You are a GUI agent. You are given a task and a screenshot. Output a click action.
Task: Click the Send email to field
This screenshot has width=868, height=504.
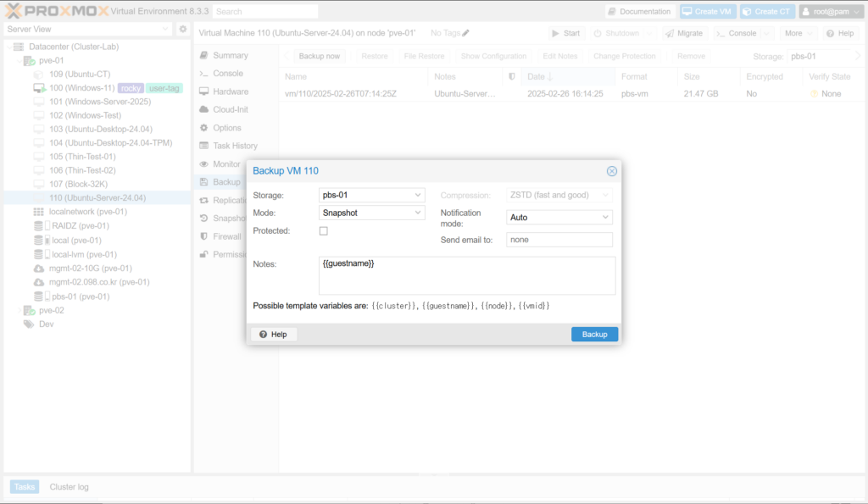click(x=559, y=240)
